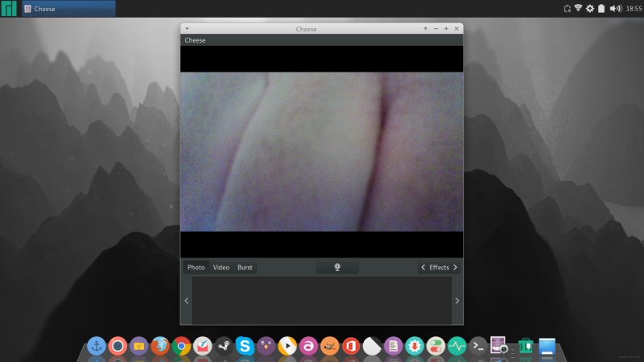Viewport: 644px width, 362px height.
Task: Click the webcam capture button in Cheese
Action: [x=337, y=267]
